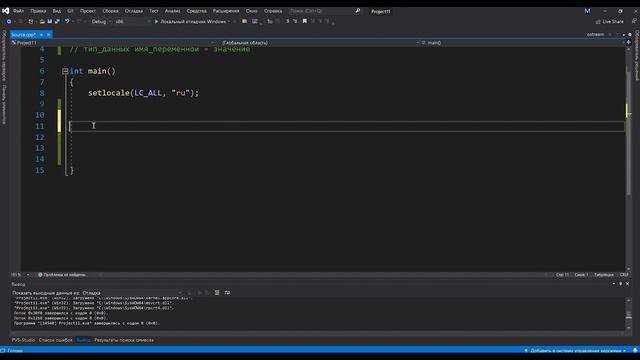This screenshot has height=360, width=640.
Task: Pin the output panel auto-hide icon
Action: (621, 284)
